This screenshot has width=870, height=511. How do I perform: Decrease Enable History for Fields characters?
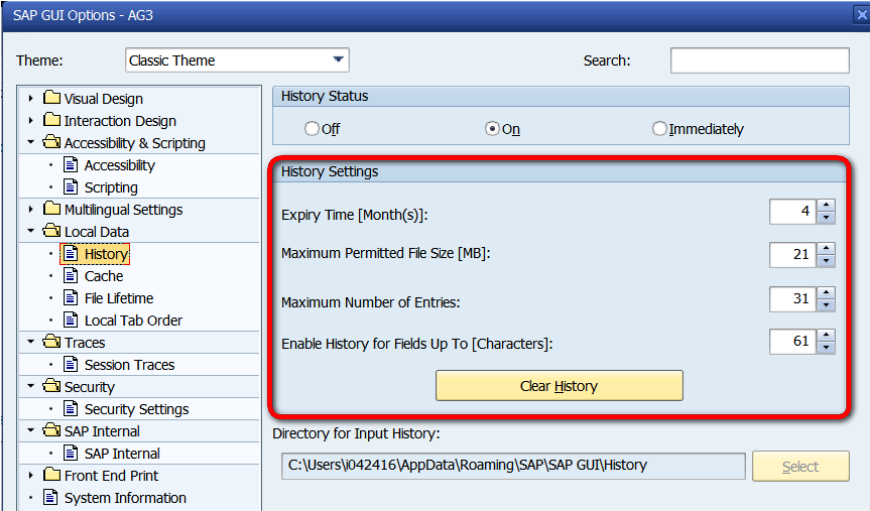pyautogui.click(x=826, y=347)
